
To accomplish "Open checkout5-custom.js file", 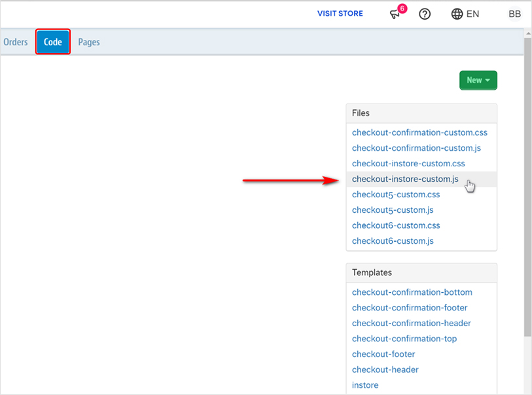I will (393, 210).
